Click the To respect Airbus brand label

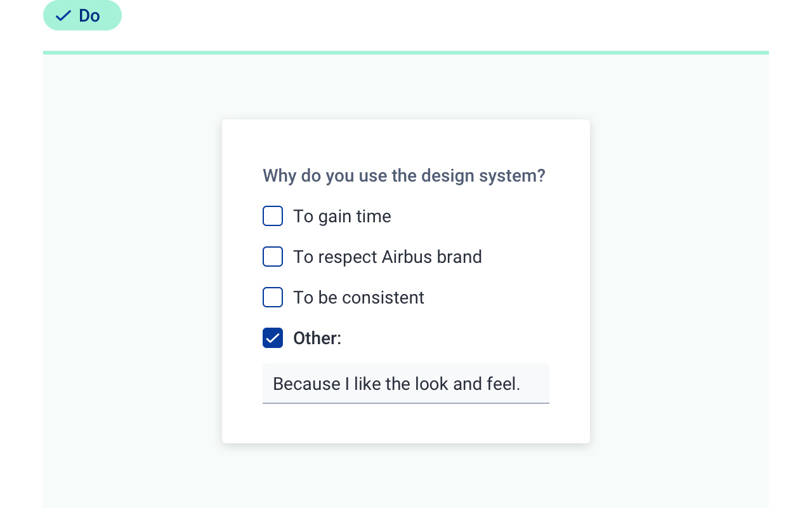point(388,257)
